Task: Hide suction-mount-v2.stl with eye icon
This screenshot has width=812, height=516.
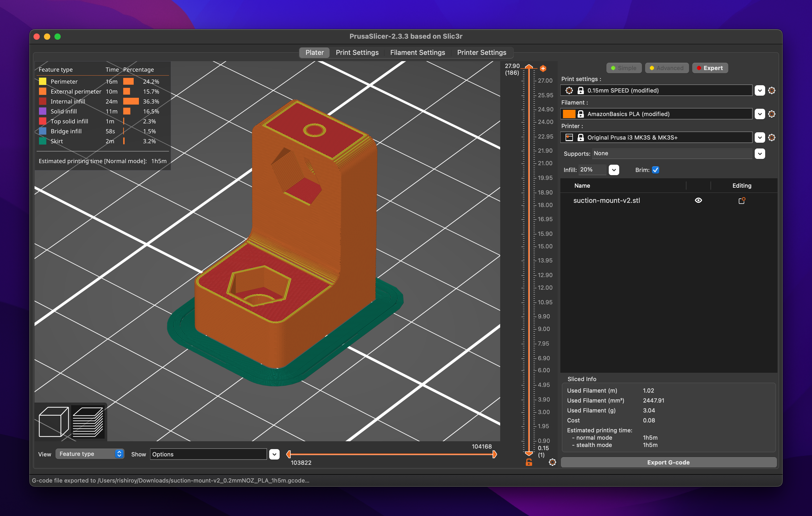Action: coord(698,200)
